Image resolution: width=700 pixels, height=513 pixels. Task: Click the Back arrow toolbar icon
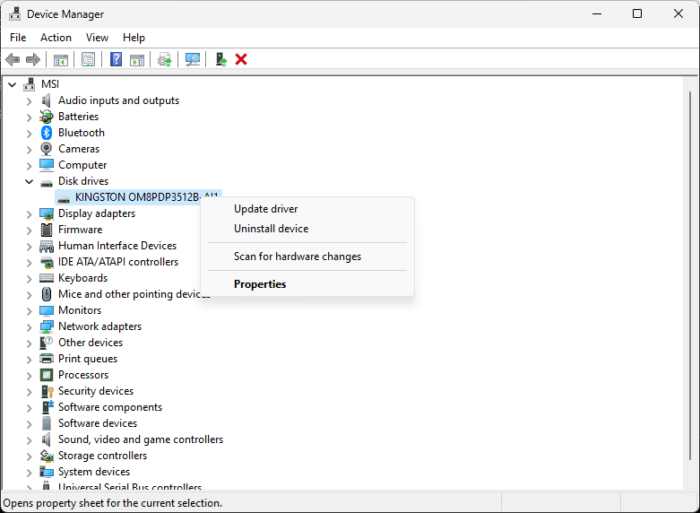pyautogui.click(x=13, y=59)
